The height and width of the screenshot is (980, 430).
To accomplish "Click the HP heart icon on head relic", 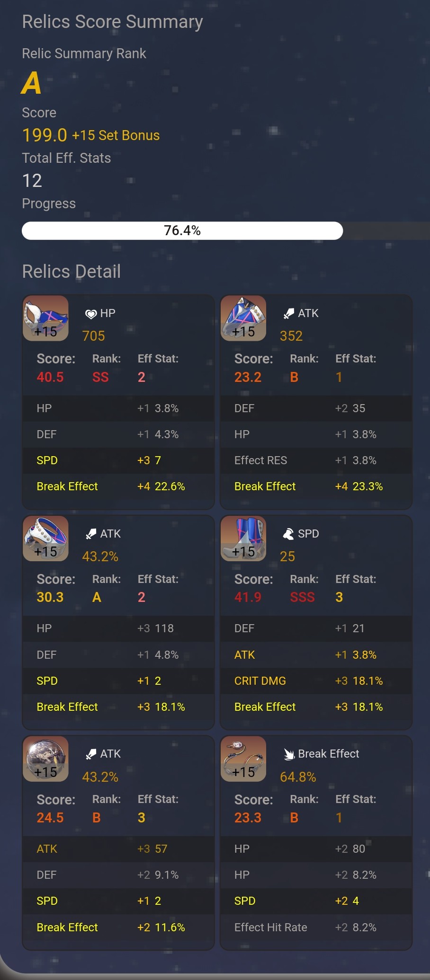I will (x=90, y=314).
